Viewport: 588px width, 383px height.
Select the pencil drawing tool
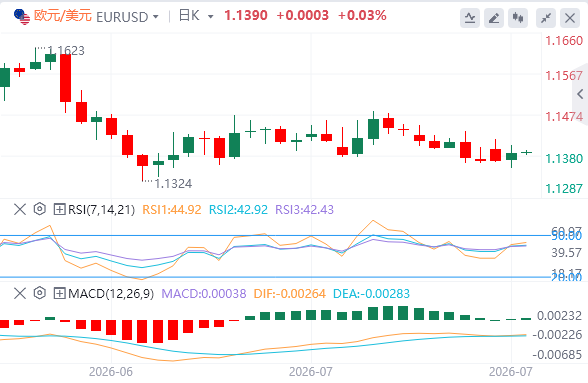pos(494,18)
